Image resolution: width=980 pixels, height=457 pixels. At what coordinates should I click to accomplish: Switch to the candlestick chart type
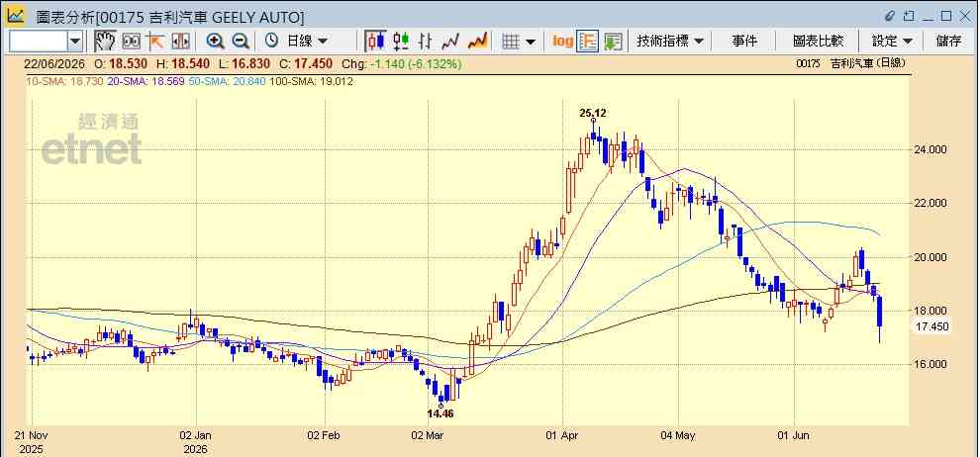tap(375, 42)
